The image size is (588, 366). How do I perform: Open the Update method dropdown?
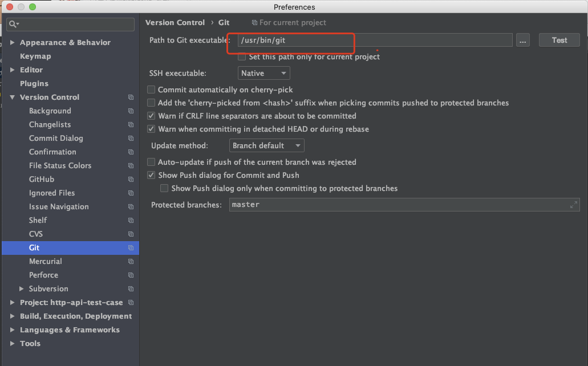pos(266,145)
